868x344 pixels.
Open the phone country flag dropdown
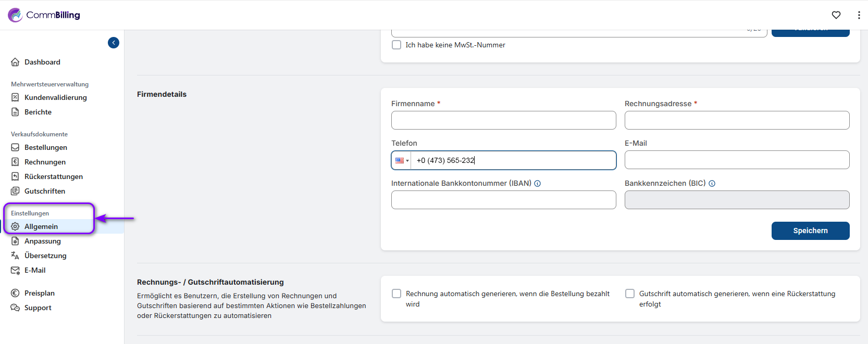(402, 160)
